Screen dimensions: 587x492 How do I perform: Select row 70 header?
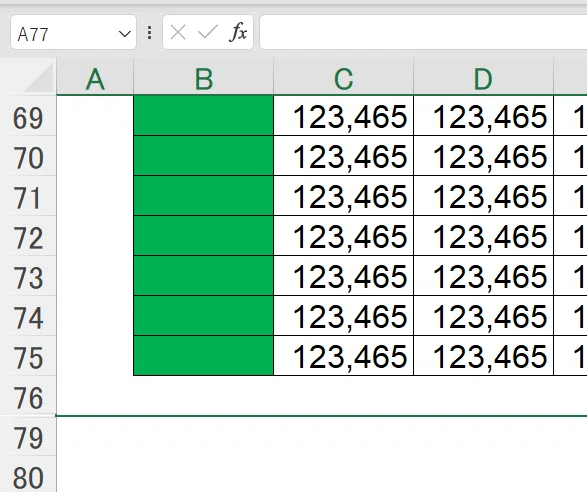28,156
